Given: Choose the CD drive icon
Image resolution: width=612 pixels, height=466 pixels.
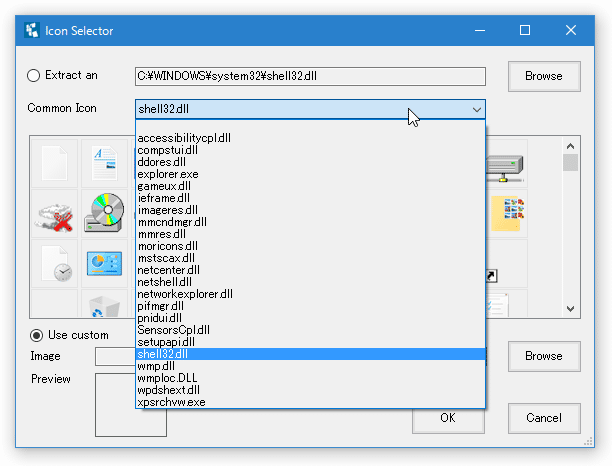Looking at the screenshot, I should pos(105,213).
